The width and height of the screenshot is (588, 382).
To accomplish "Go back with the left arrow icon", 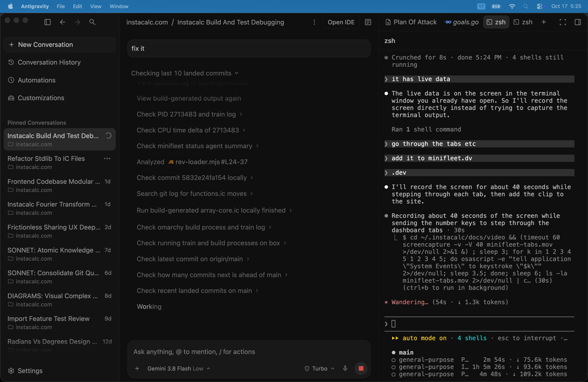I will click(x=62, y=22).
